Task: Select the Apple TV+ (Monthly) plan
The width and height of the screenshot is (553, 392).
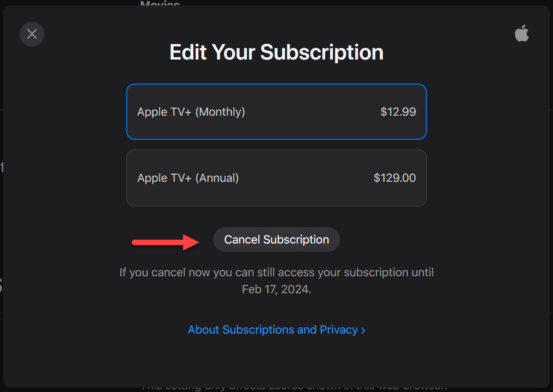Action: pyautogui.click(x=276, y=112)
